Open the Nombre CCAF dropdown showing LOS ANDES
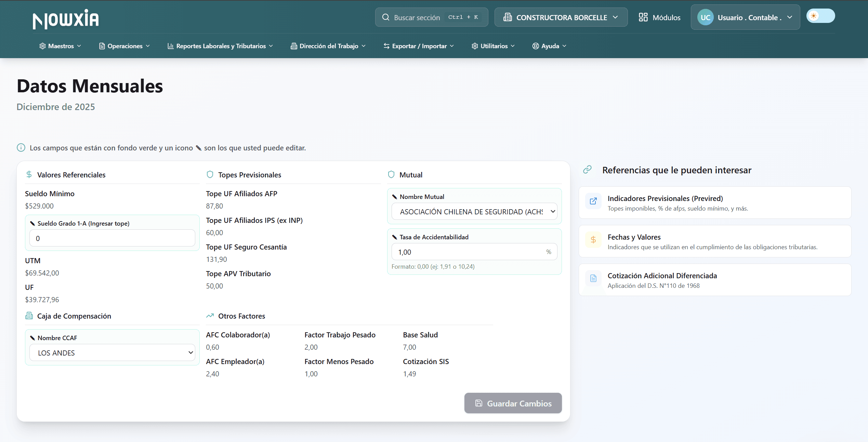Viewport: 868px width, 442px height. 112,352
